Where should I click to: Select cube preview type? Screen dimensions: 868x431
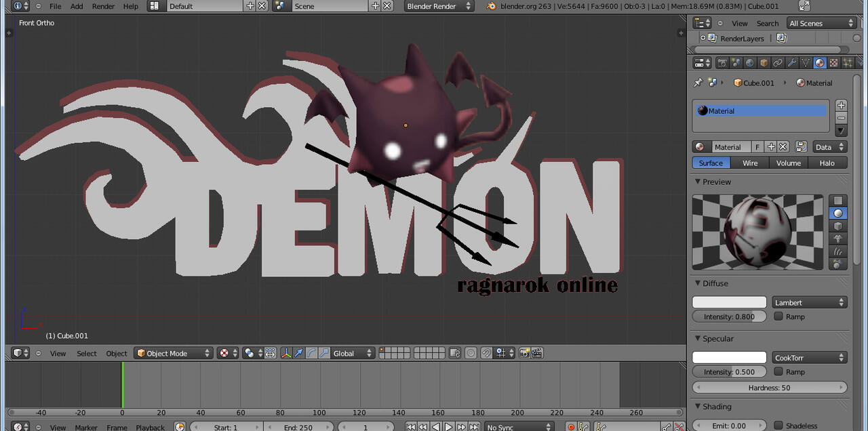click(x=838, y=226)
